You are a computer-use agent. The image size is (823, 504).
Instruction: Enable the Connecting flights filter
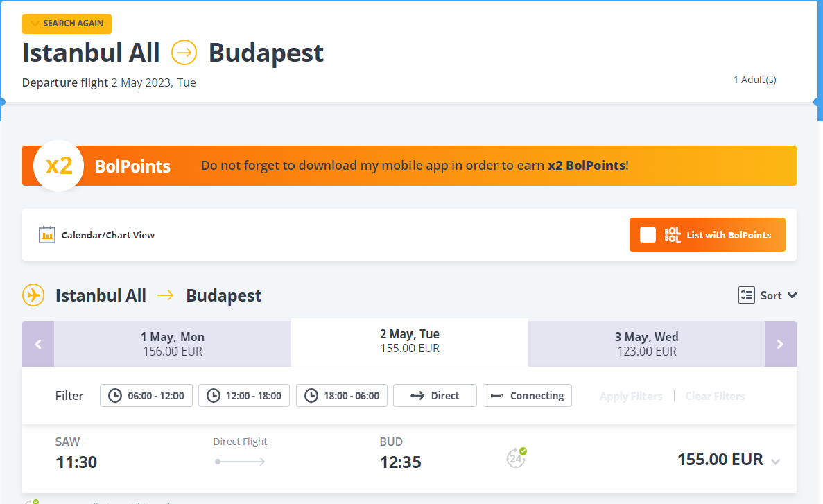coord(527,396)
